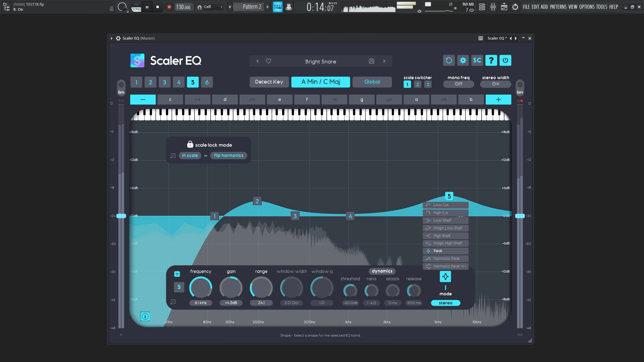Viewport: 644px width, 362px height.
Task: Click the output gain fader handle
Action: pyautogui.click(x=520, y=216)
